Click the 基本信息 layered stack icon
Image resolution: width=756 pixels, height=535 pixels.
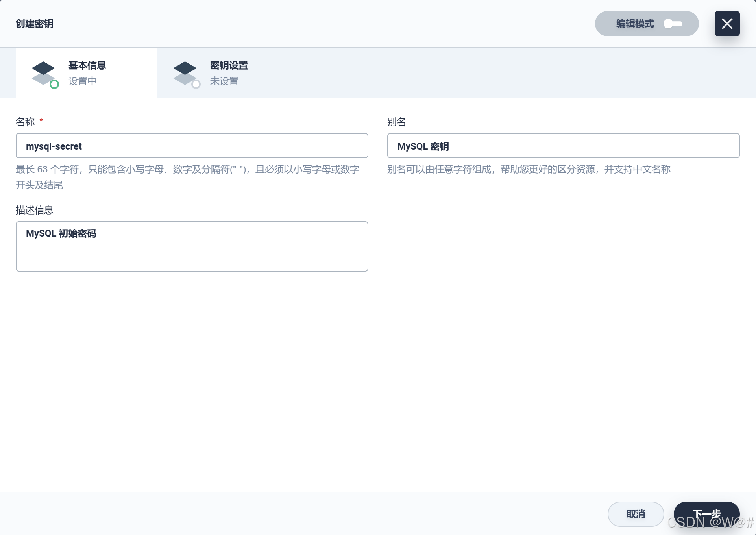pyautogui.click(x=44, y=74)
